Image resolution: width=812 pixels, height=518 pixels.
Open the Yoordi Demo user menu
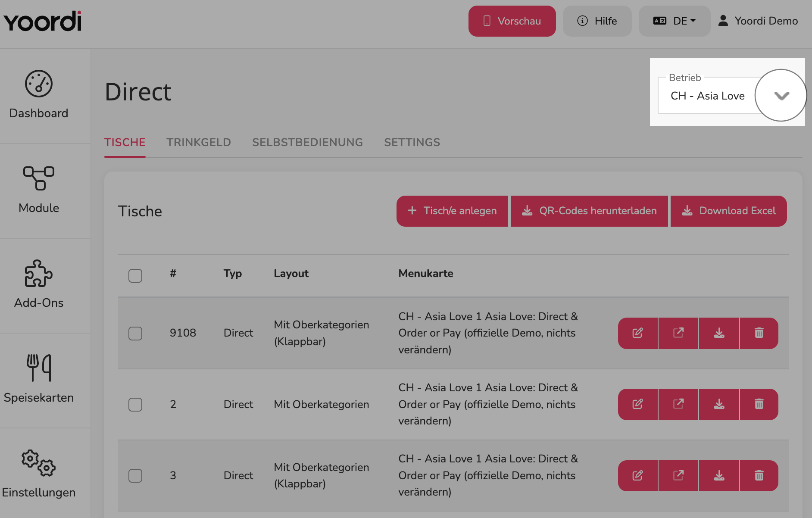point(758,21)
